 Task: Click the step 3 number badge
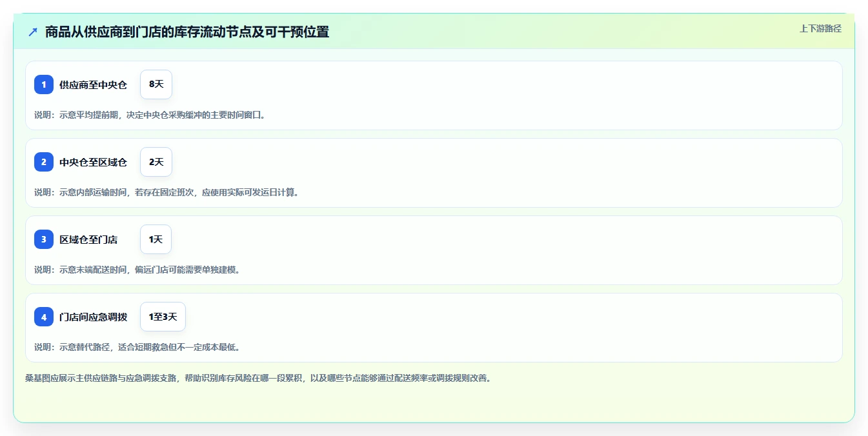tap(44, 239)
